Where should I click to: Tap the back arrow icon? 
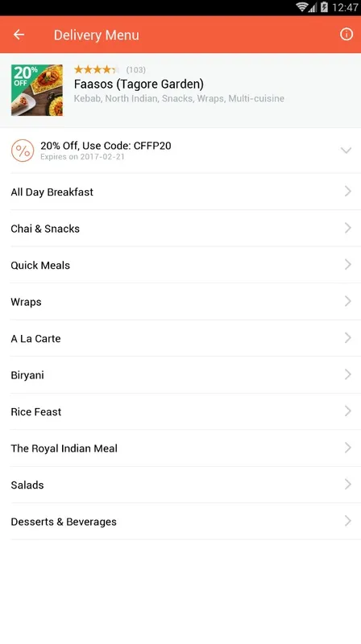point(19,35)
